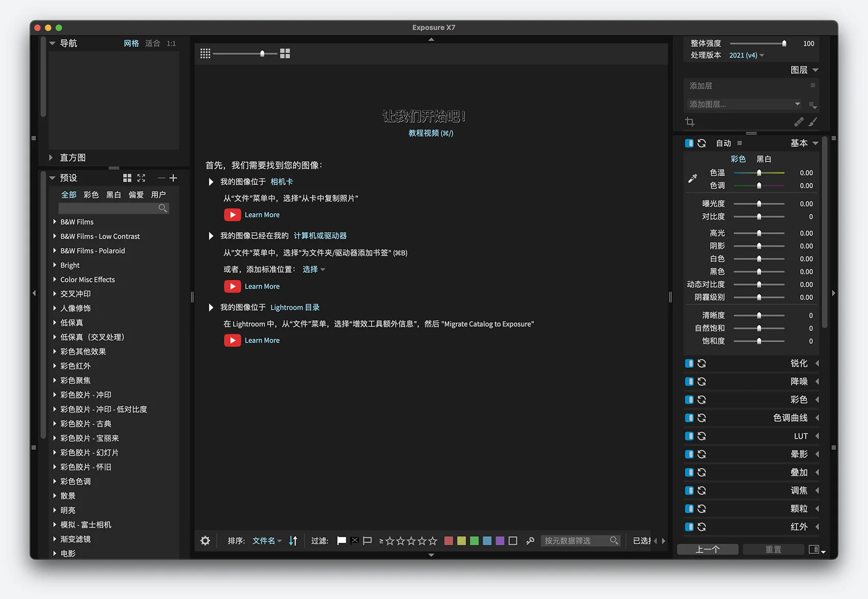The image size is (868, 599).
Task: Toggle the 红外 panel enable switch
Action: (689, 527)
